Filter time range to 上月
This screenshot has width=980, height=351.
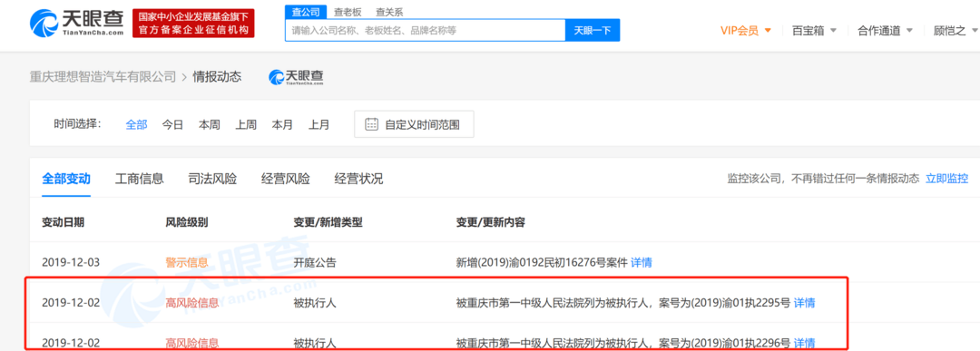318,124
